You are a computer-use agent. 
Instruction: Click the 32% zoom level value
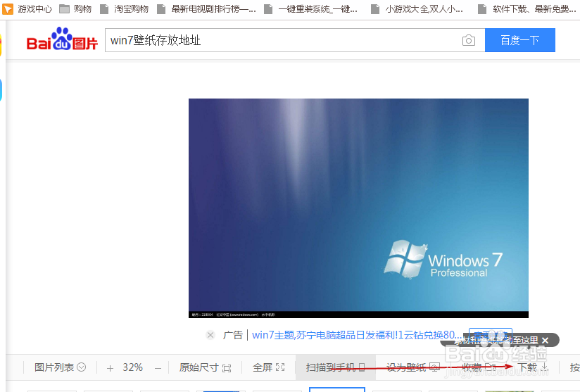click(x=132, y=367)
